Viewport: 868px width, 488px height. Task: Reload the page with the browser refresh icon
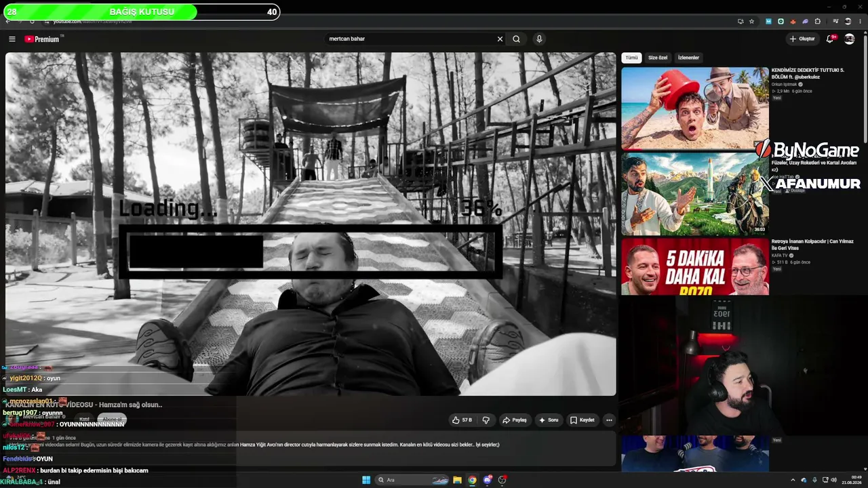(32, 21)
